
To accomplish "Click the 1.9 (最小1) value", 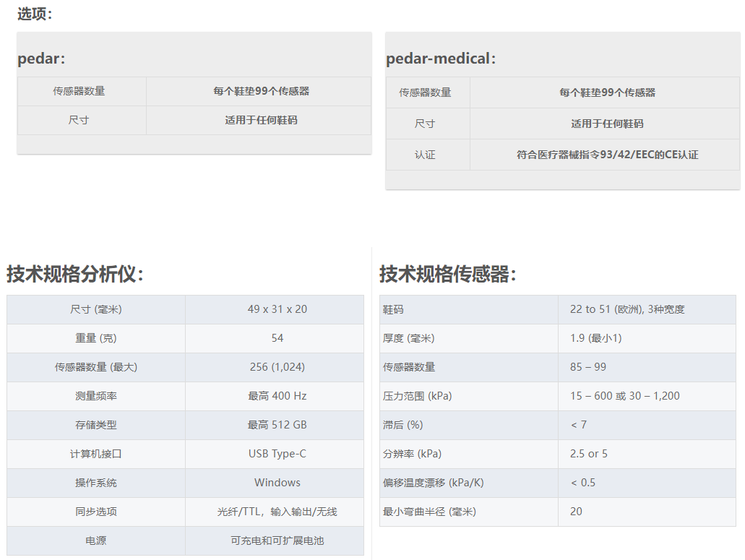I will click(596, 337).
